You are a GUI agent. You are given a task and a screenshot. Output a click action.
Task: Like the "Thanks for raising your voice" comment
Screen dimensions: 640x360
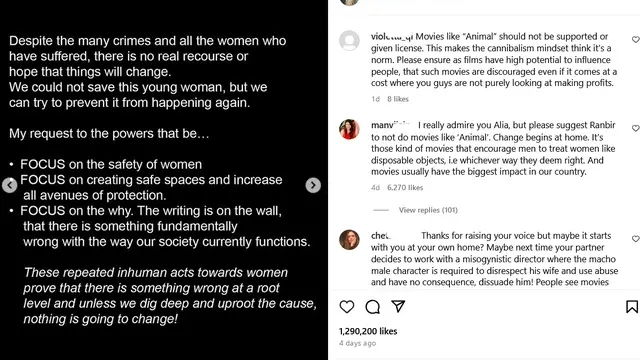coord(636,239)
